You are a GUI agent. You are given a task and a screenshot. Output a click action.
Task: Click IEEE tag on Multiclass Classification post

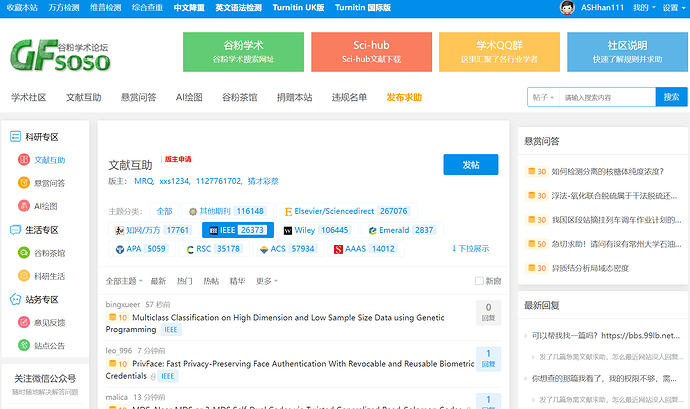(171, 330)
